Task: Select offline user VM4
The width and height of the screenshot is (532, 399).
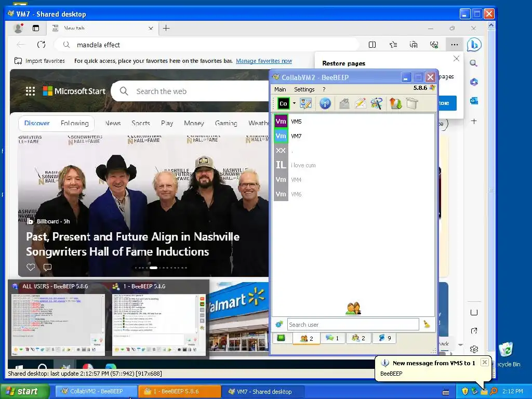Action: [353, 179]
